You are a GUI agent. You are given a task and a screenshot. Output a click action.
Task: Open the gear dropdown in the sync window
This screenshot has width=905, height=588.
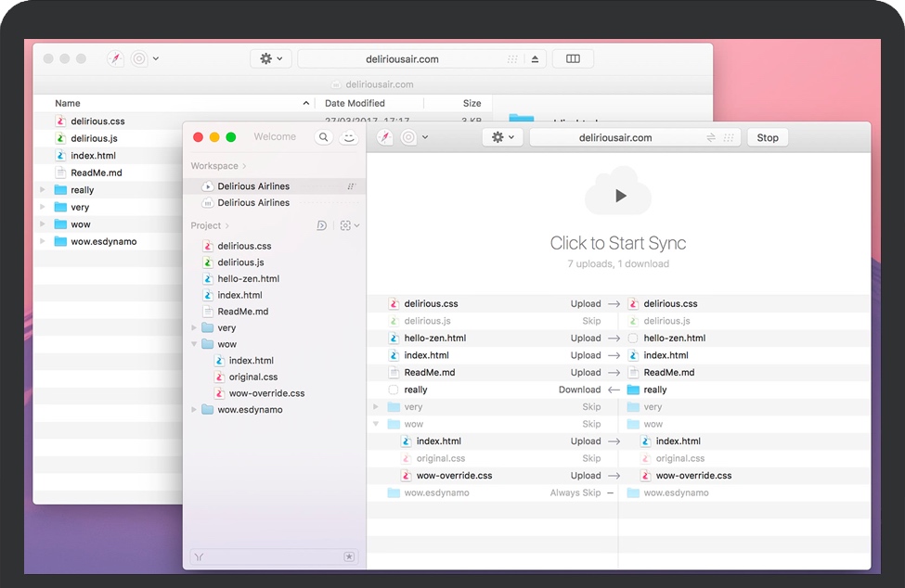pos(503,137)
